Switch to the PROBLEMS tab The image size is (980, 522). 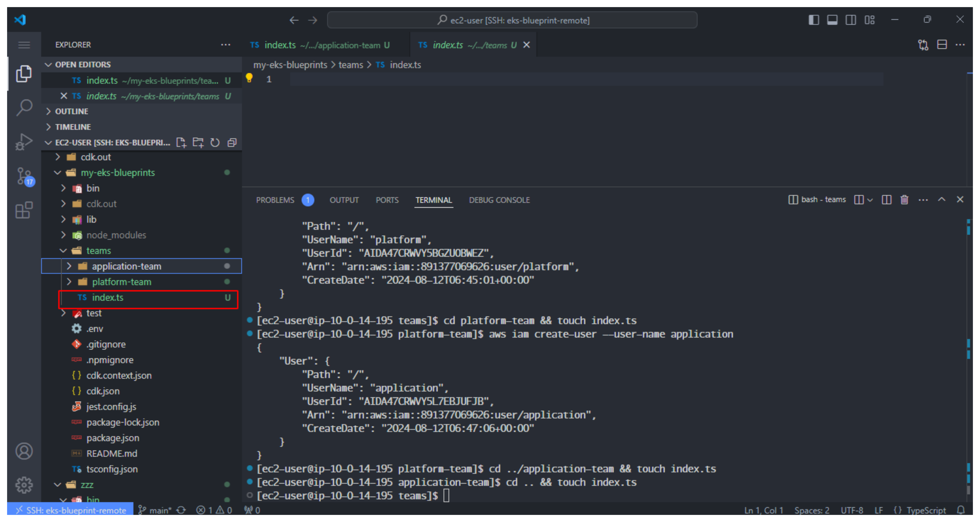pos(275,200)
